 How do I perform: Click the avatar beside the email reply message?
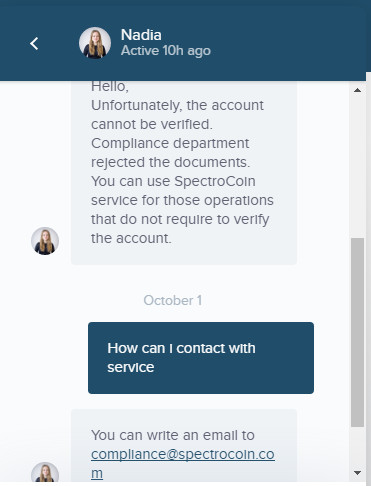[x=45, y=472]
